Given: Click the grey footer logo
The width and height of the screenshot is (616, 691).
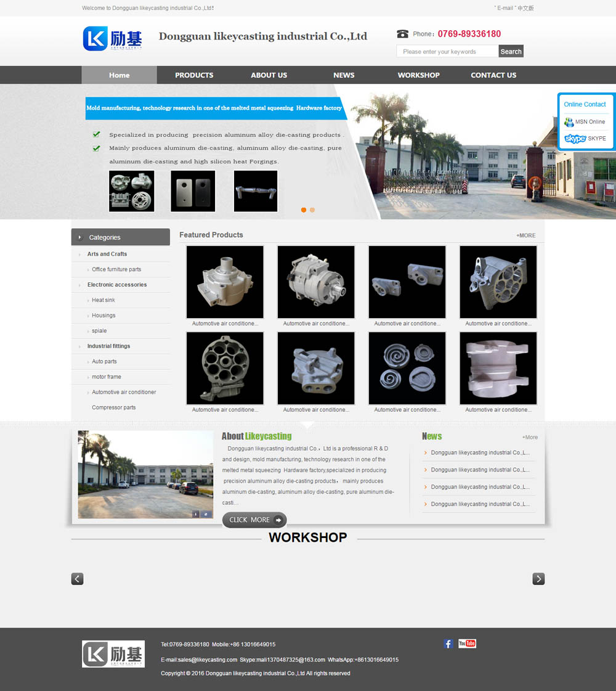Looking at the screenshot, I should [113, 654].
